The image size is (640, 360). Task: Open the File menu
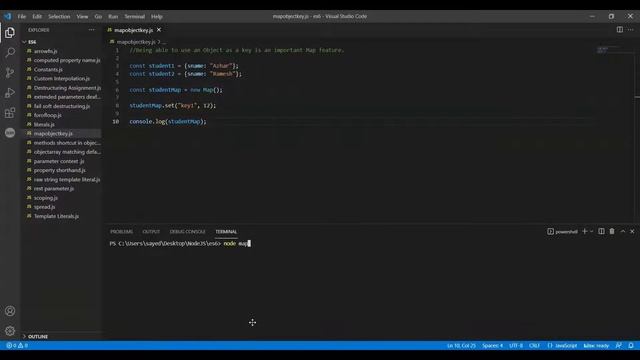[22, 16]
